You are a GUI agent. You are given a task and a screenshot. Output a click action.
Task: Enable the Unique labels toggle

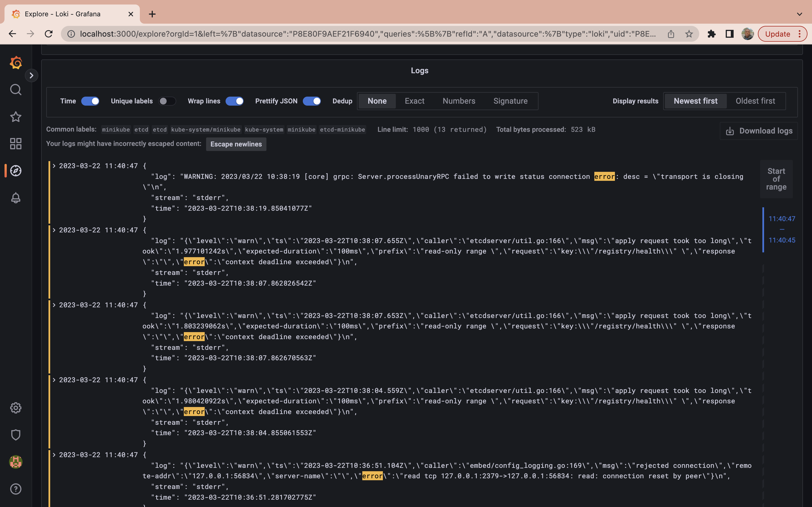167,101
